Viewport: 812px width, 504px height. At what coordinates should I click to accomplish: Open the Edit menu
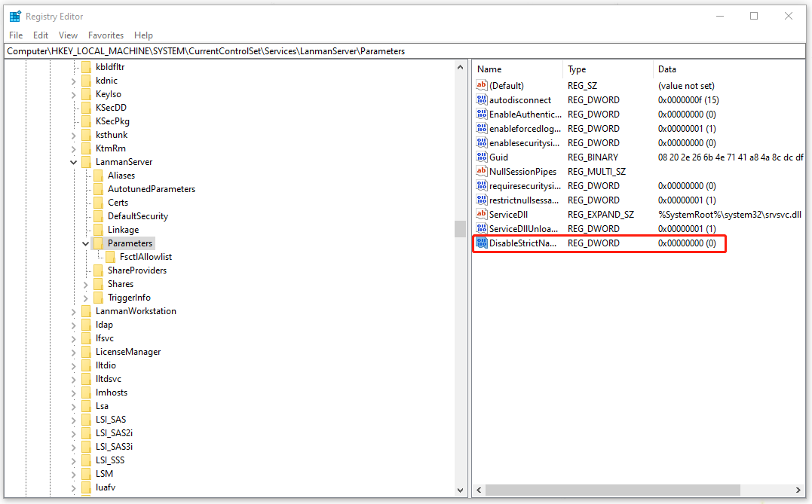click(x=40, y=35)
